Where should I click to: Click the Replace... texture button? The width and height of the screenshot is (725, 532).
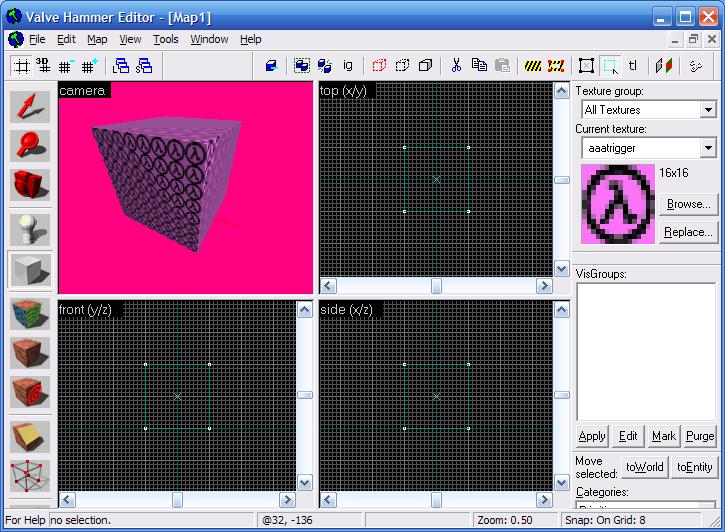pos(688,232)
